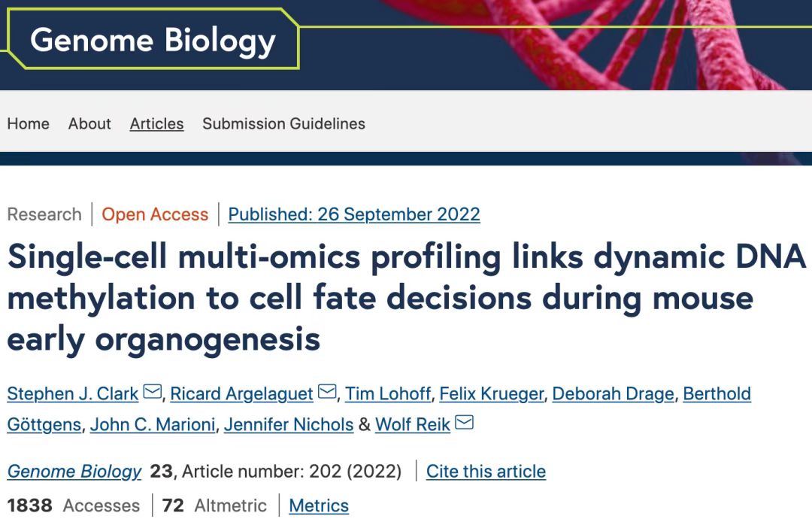
Task: Click envelope icon next to Stephen J. Clark
Action: (x=152, y=391)
